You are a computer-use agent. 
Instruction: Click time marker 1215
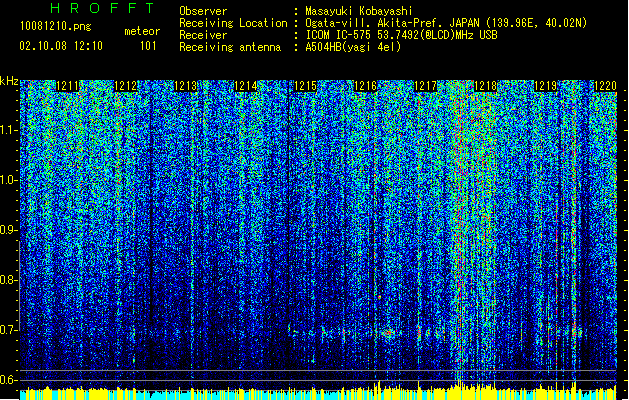point(305,86)
